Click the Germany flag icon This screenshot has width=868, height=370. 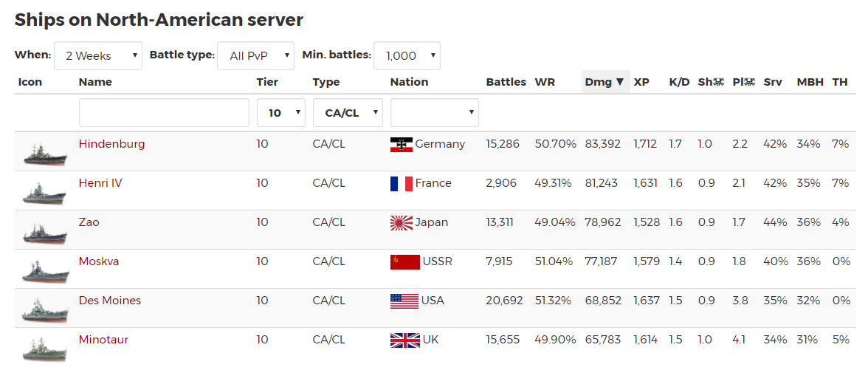click(401, 145)
